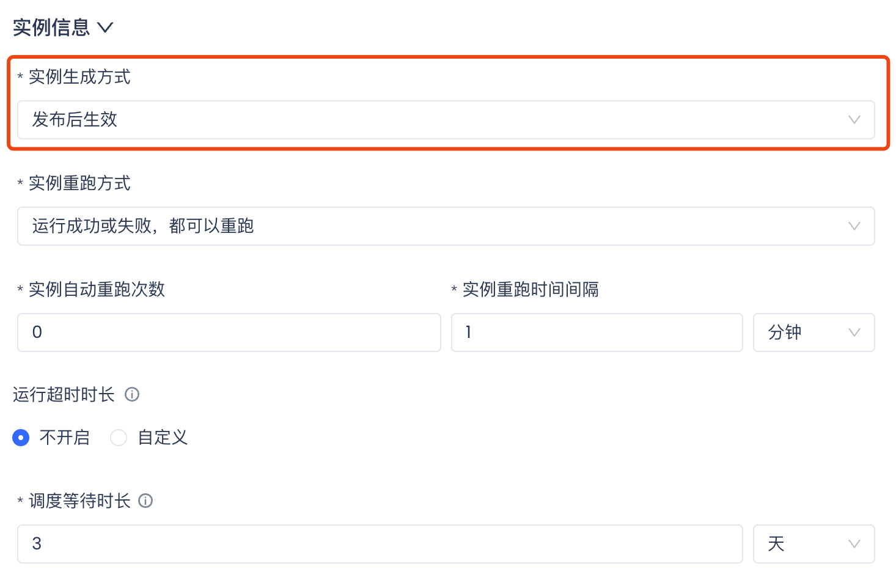Click chevron on 运行成功或失败 select
The width and height of the screenshot is (896, 588).
click(854, 226)
